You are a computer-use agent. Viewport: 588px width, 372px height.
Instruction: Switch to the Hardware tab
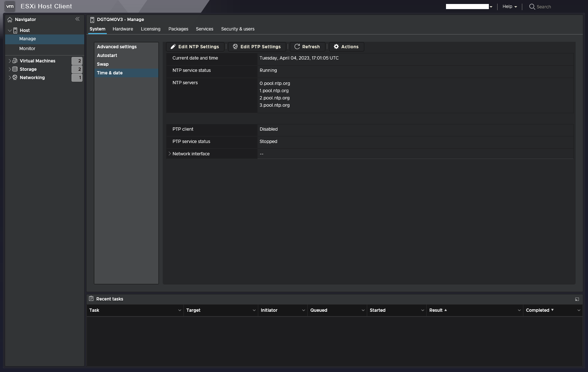(123, 29)
